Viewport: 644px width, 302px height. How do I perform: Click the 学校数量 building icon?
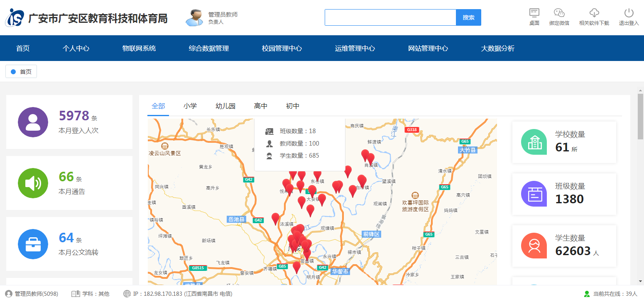[x=534, y=142]
